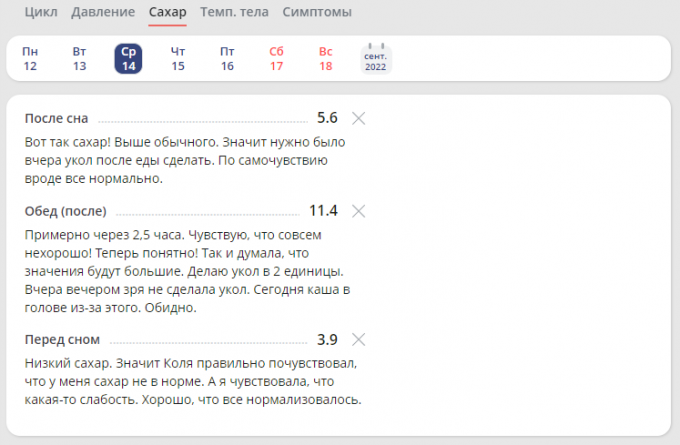Switch to the Цикл tab

click(x=40, y=12)
